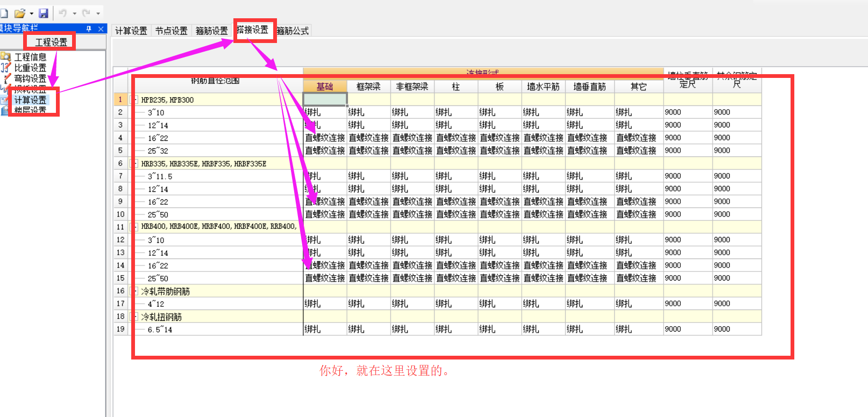This screenshot has width=868, height=417.
Task: Click 框架梁 cell 绑扎 in row 12
Action: (x=368, y=240)
